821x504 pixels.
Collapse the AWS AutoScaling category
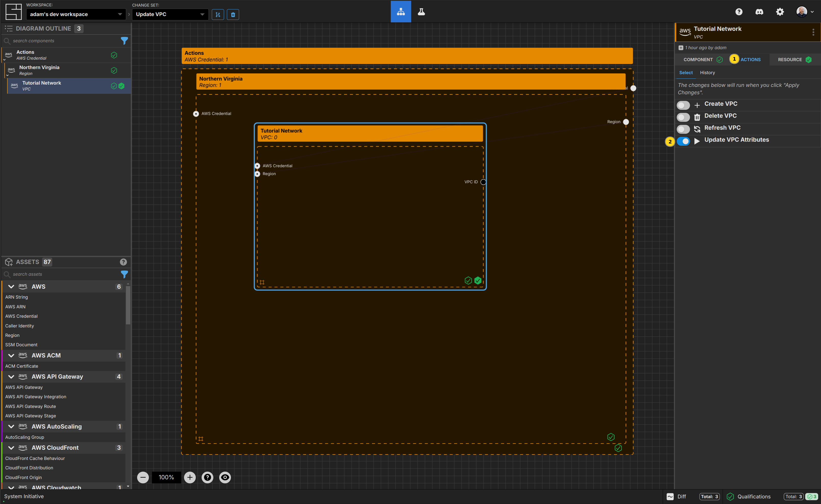11,427
